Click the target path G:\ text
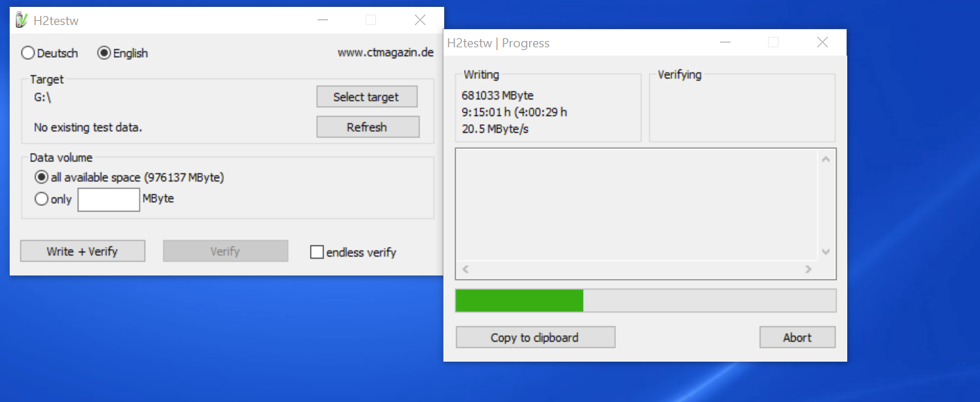Viewport: 980px width, 402px height. [x=42, y=97]
